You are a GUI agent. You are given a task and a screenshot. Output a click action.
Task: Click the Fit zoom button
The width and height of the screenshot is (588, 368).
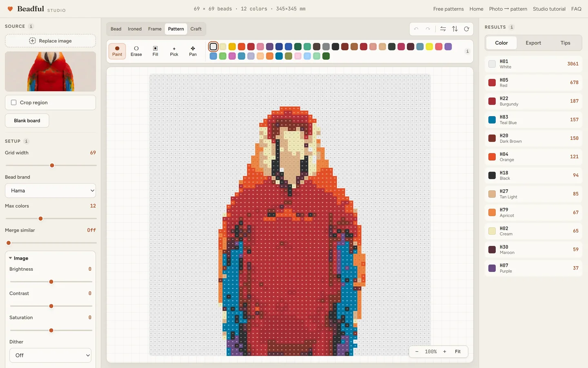point(458,352)
